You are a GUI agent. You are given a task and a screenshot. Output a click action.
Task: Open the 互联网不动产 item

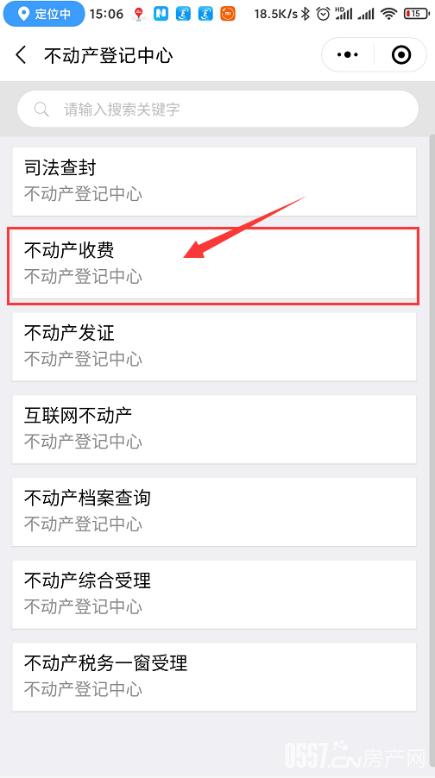[214, 429]
